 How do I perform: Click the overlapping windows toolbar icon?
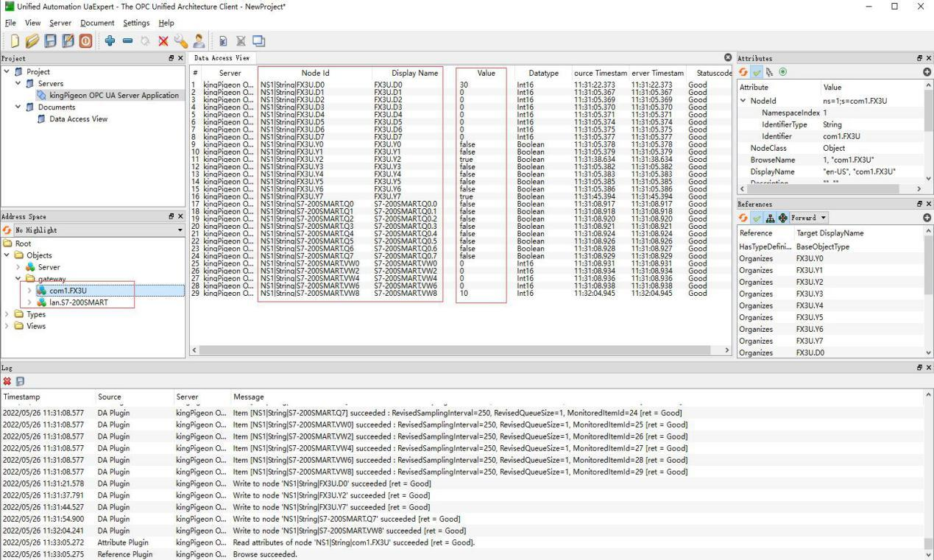[x=258, y=42]
